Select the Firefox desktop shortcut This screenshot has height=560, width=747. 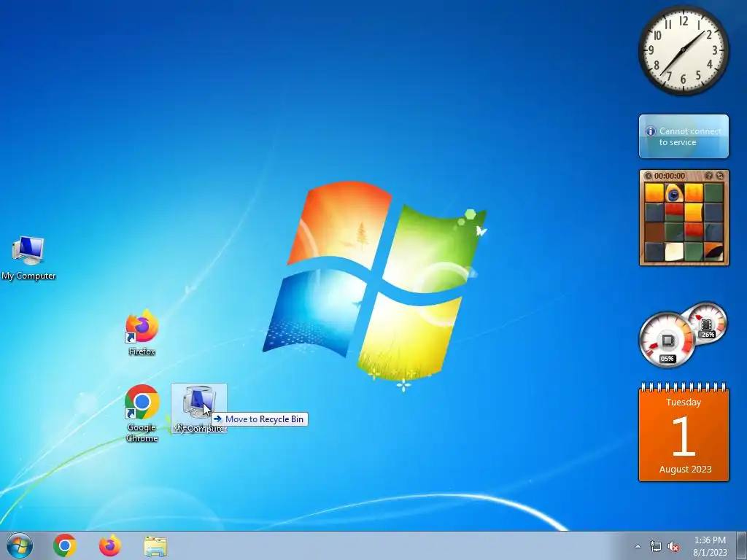click(142, 332)
